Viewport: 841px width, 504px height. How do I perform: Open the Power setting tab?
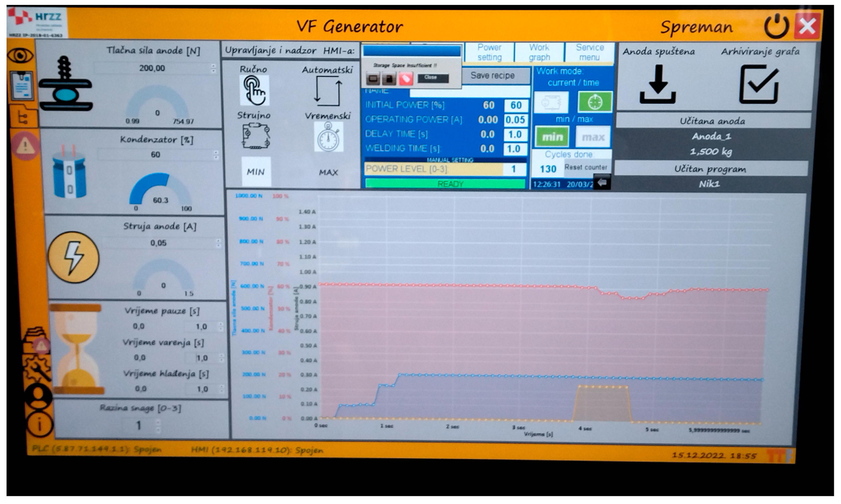click(x=489, y=53)
